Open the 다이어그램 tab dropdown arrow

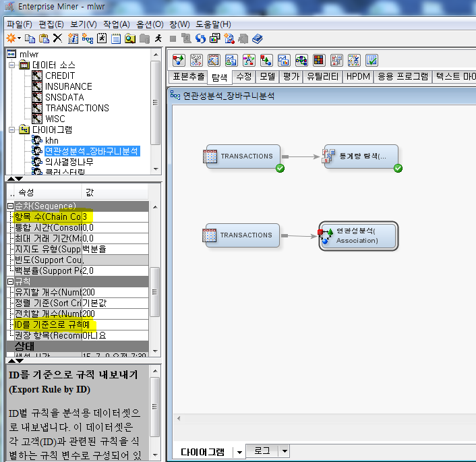click(239, 453)
